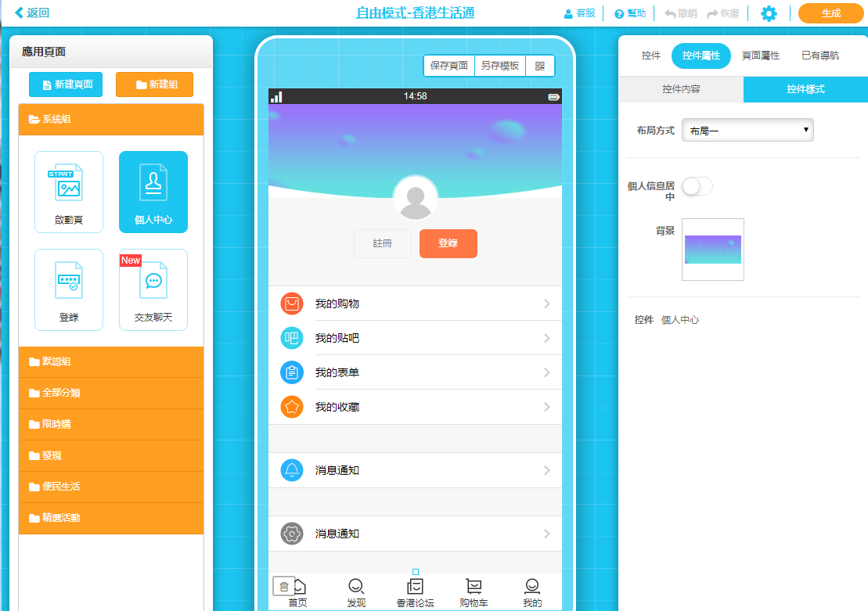Collapse the 系統組 group
This screenshot has width=868, height=611.
(111, 119)
